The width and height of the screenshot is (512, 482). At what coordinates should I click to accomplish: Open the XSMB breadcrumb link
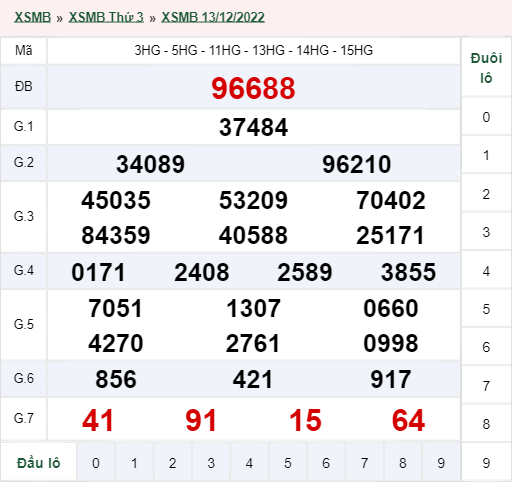coord(32,17)
